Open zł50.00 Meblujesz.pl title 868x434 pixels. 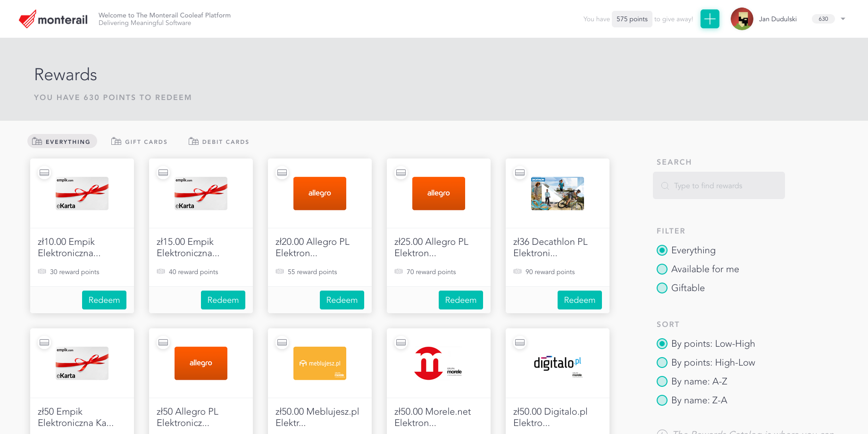[317, 417]
